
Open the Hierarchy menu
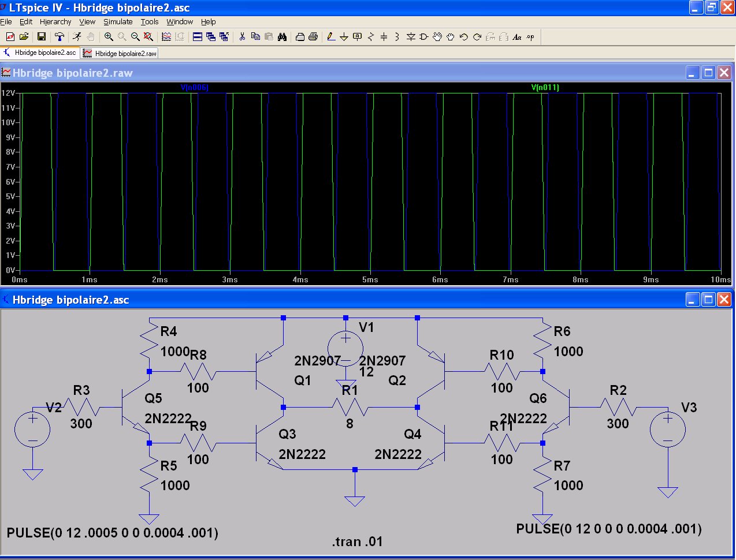tap(55, 22)
